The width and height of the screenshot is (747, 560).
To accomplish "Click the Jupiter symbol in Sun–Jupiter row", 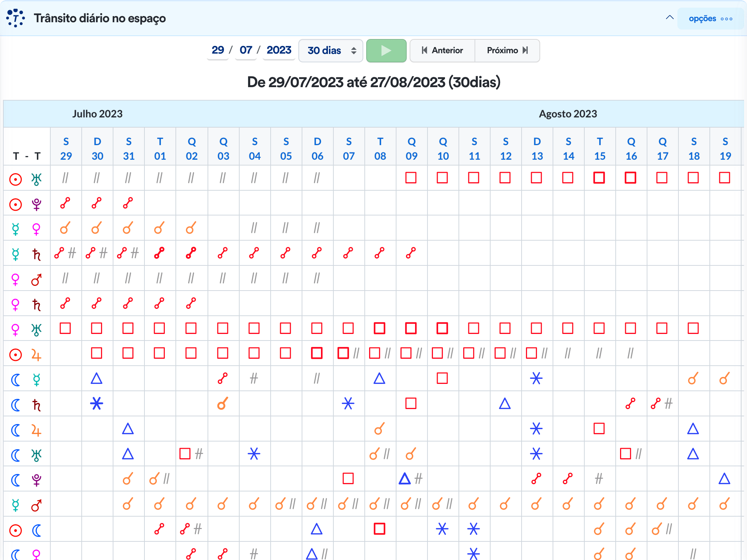I will (36, 355).
